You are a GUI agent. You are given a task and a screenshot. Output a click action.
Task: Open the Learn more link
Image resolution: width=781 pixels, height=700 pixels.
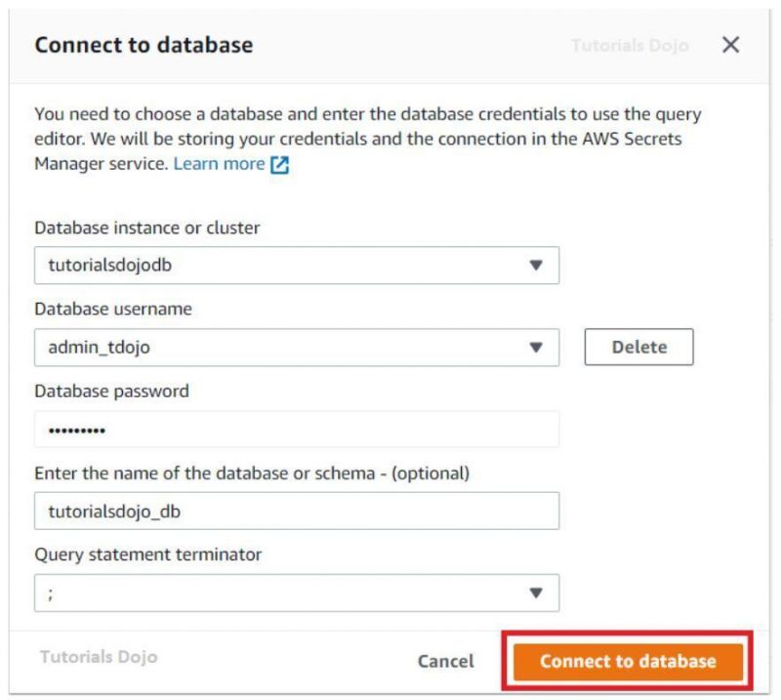tap(219, 165)
